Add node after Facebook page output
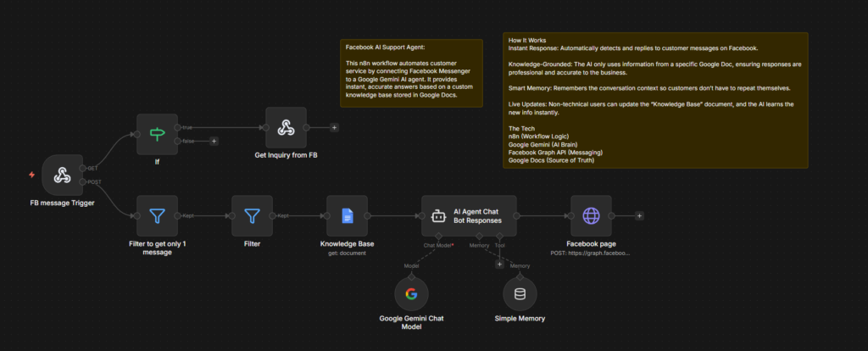This screenshot has height=351, width=868. tap(639, 216)
